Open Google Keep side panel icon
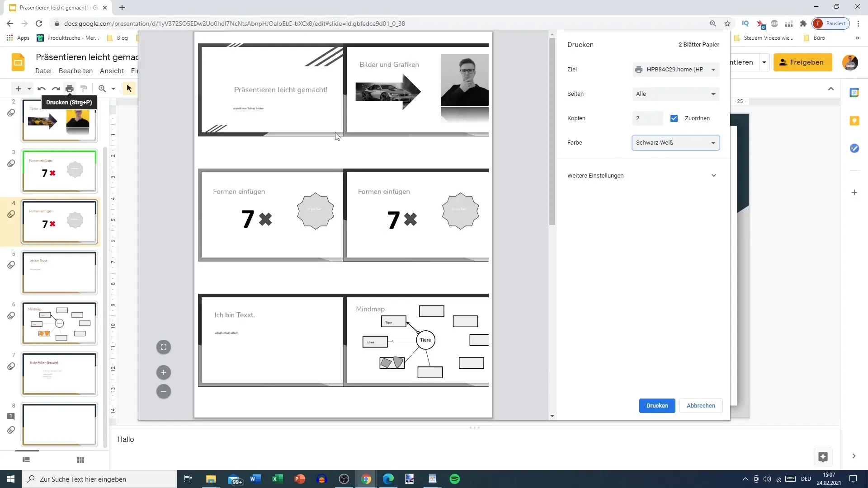The width and height of the screenshot is (868, 488). [854, 121]
